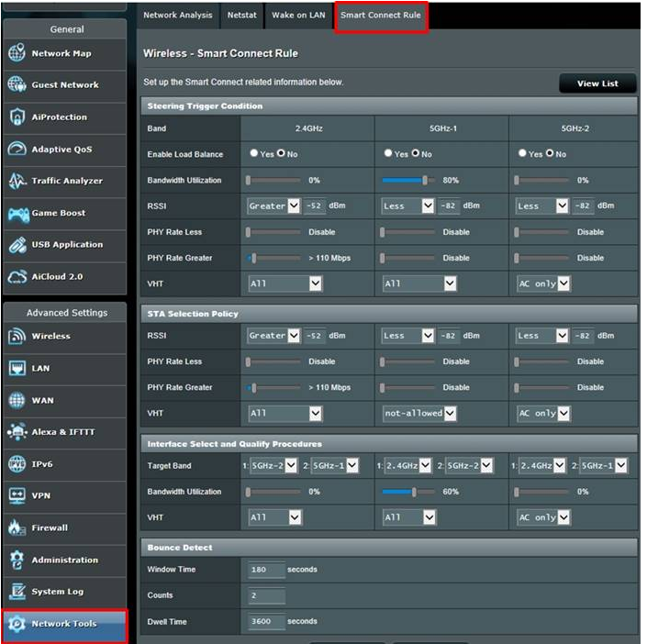This screenshot has height=644, width=647.
Task: Open the LAN icon in Advanced Settings
Action: [17, 368]
